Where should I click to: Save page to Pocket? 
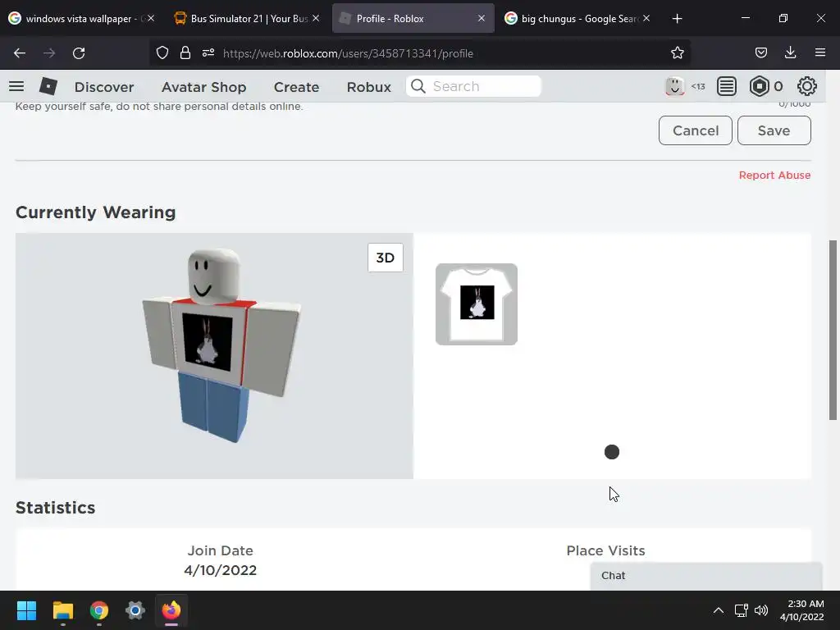pos(760,53)
